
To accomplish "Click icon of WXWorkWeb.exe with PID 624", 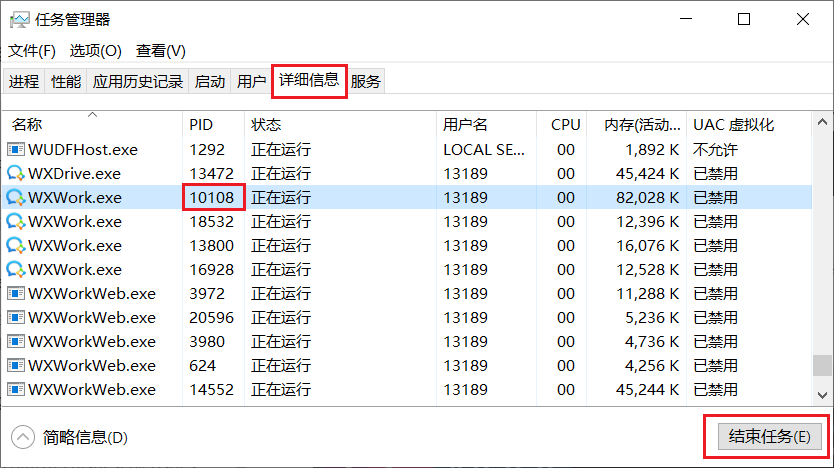I will point(16,365).
